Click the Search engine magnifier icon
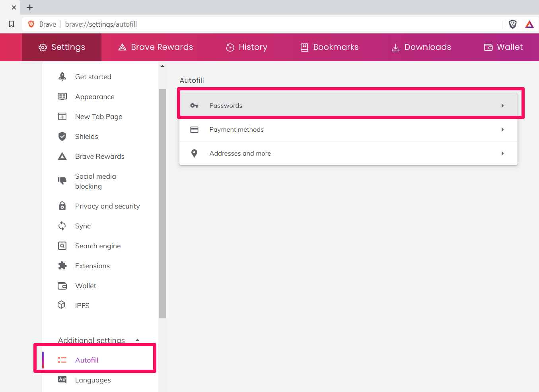This screenshot has width=539, height=392. coord(62,246)
